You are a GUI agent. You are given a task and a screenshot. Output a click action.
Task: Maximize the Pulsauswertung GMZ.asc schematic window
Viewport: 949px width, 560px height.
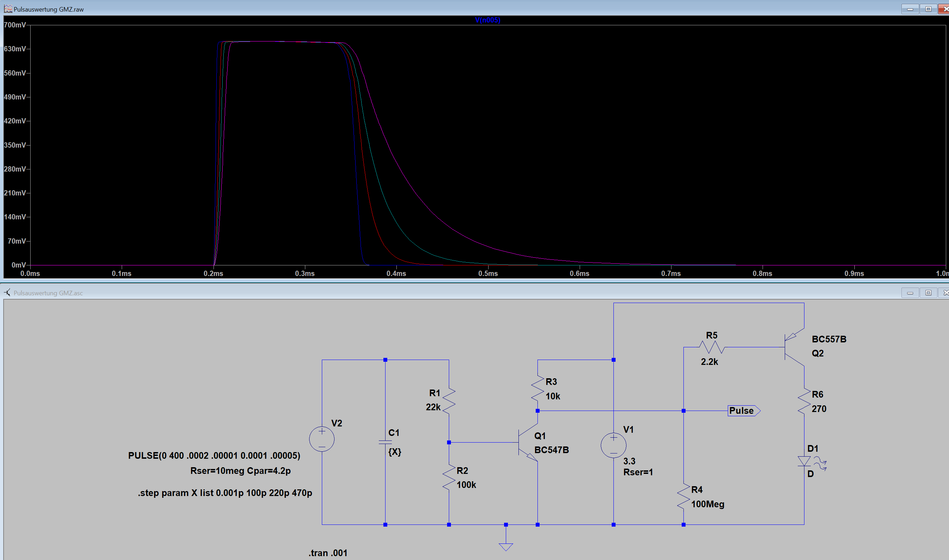928,293
